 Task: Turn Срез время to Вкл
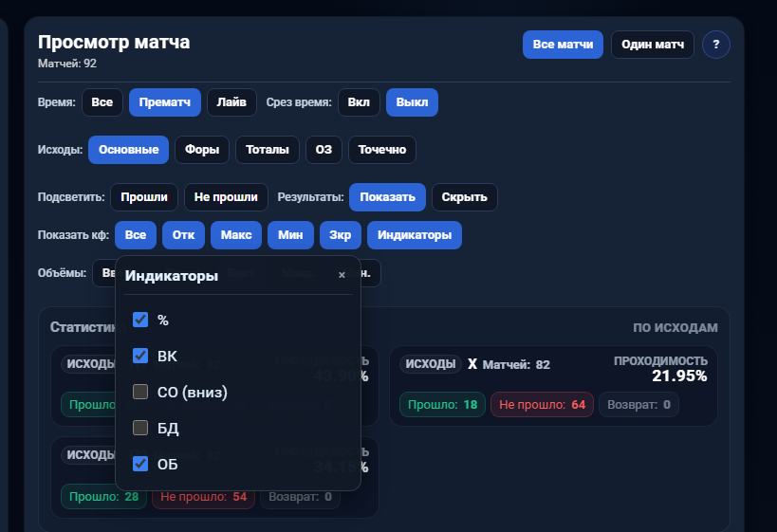click(359, 102)
